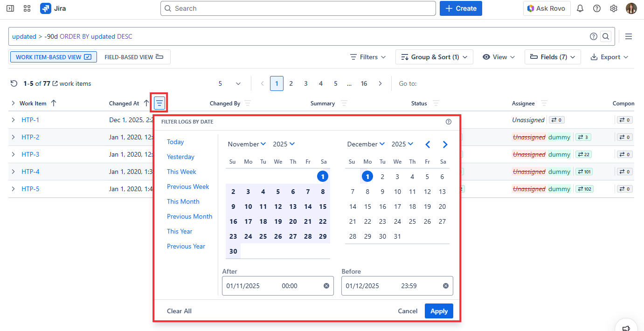Select December 15 in the calendar
This screenshot has width=644, height=331.
click(367, 207)
